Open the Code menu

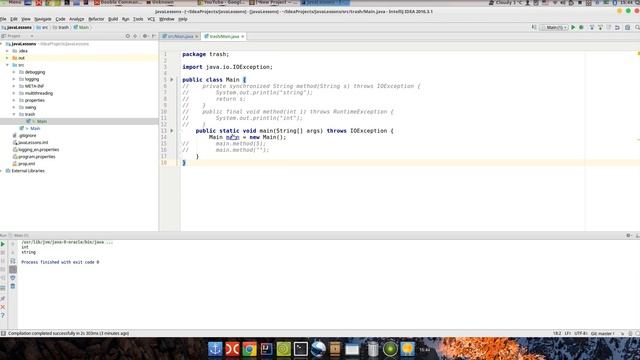[x=60, y=19]
